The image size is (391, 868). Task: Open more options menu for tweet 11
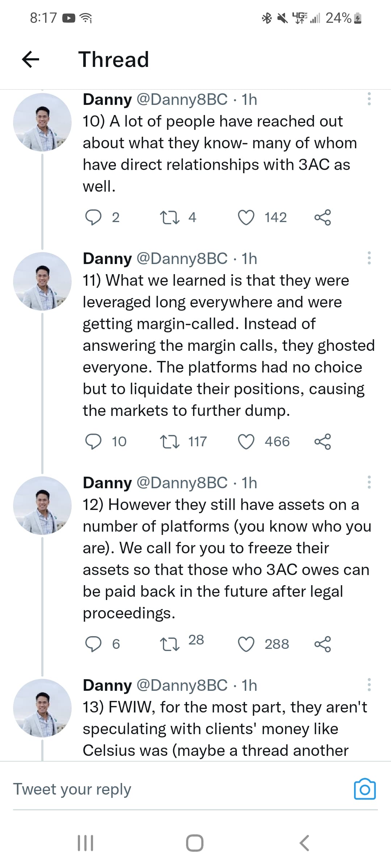pos(369,258)
